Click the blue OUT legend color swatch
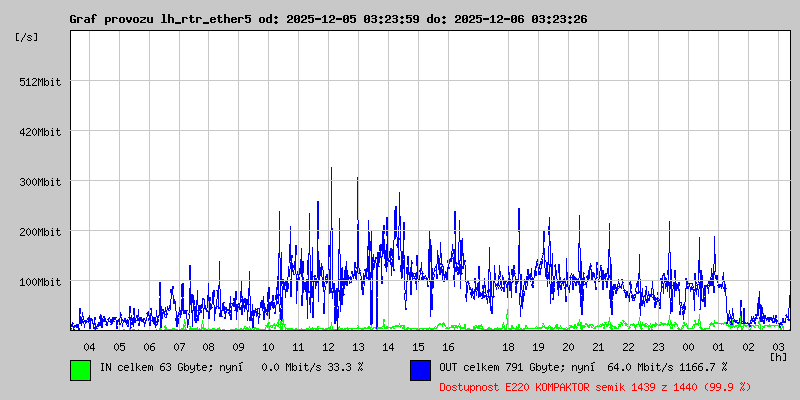Image resolution: width=800 pixels, height=400 pixels. [420, 369]
